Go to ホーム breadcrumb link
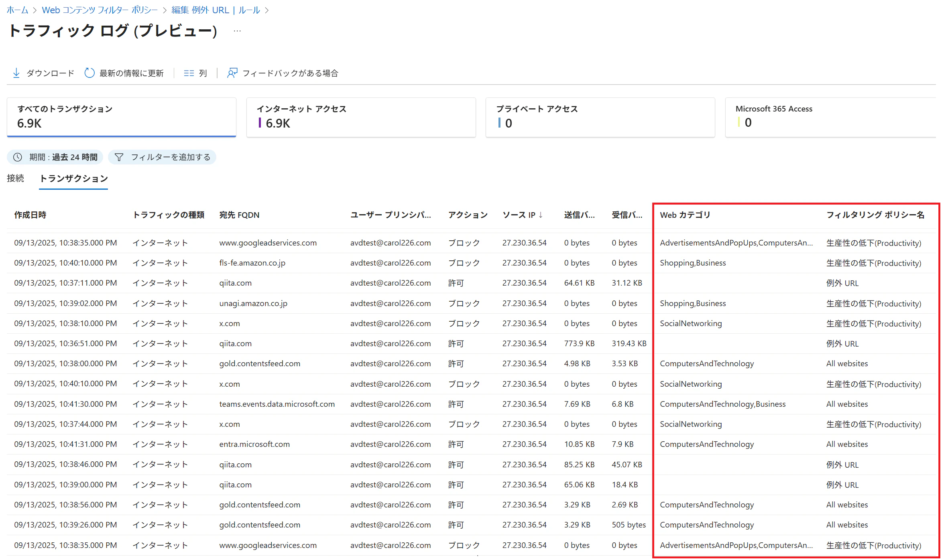The height and width of the screenshot is (560, 950). (18, 10)
